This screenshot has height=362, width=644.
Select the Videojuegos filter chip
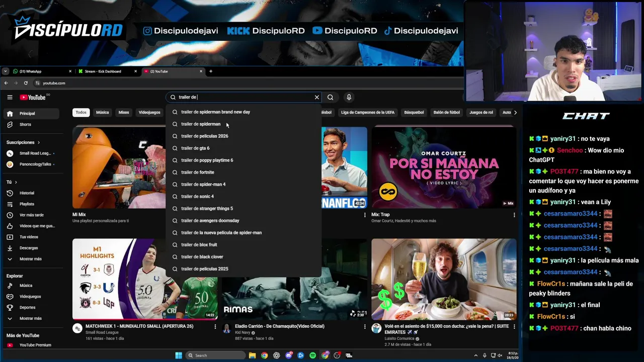pos(149,113)
